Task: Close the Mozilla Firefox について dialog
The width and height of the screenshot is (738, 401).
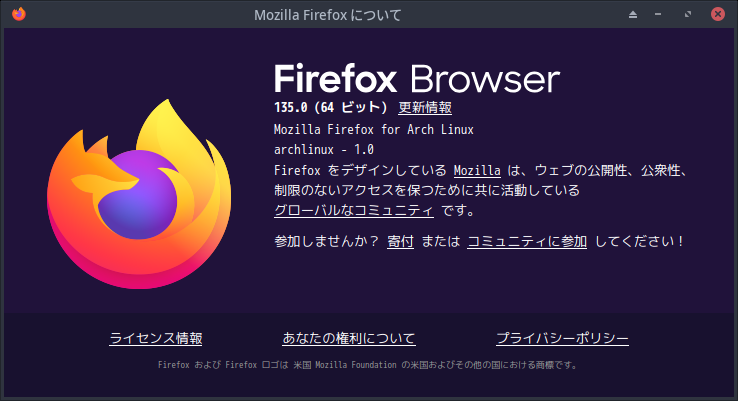Action: (718, 14)
